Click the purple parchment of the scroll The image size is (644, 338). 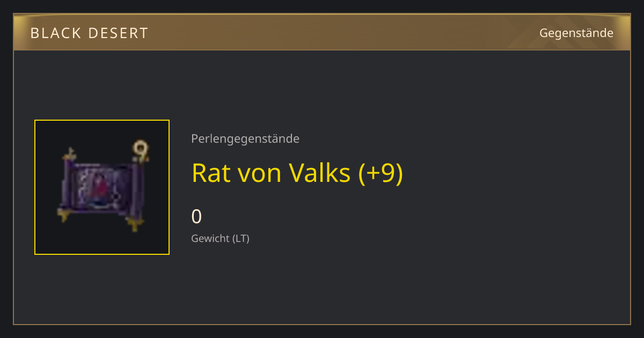tap(101, 187)
